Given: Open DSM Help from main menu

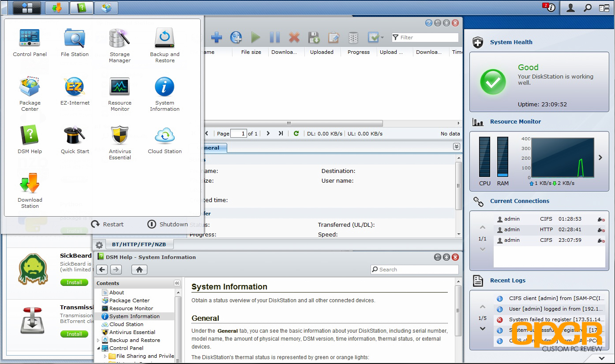Looking at the screenshot, I should point(30,139).
